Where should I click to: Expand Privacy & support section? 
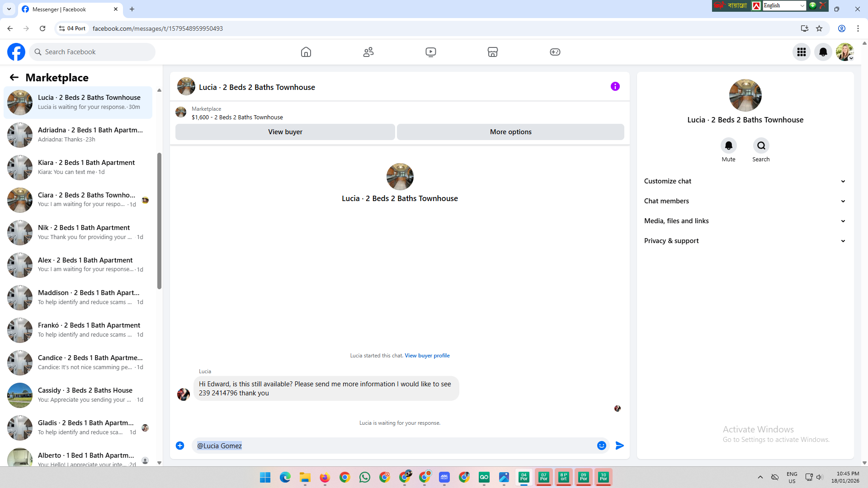point(745,241)
